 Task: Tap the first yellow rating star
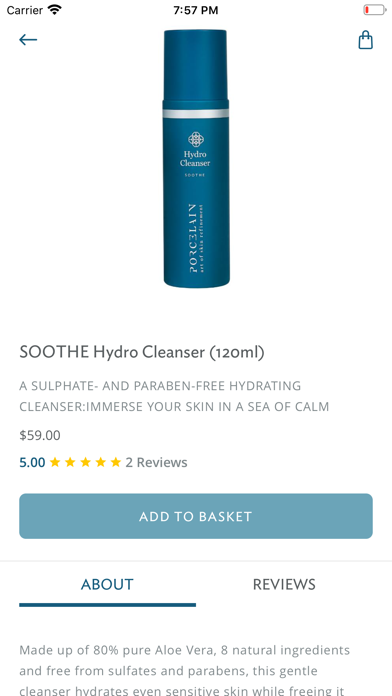point(55,463)
